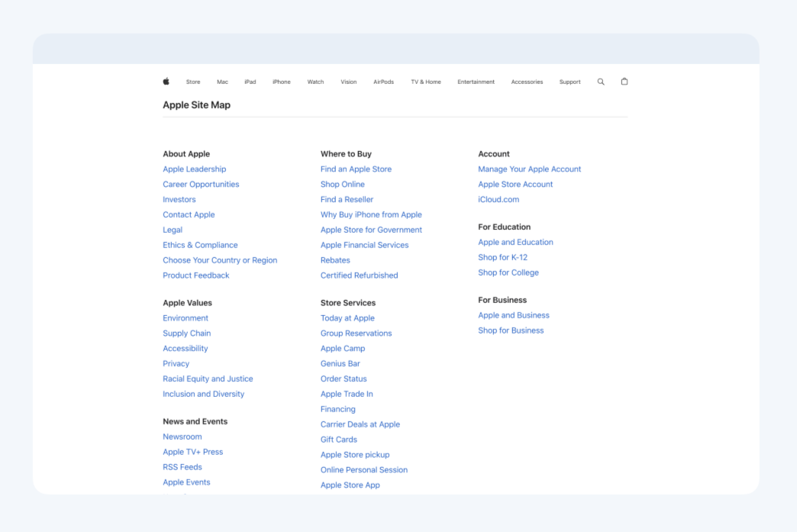Open Carrier Deals at Apple
The width and height of the screenshot is (797, 532).
pos(360,424)
